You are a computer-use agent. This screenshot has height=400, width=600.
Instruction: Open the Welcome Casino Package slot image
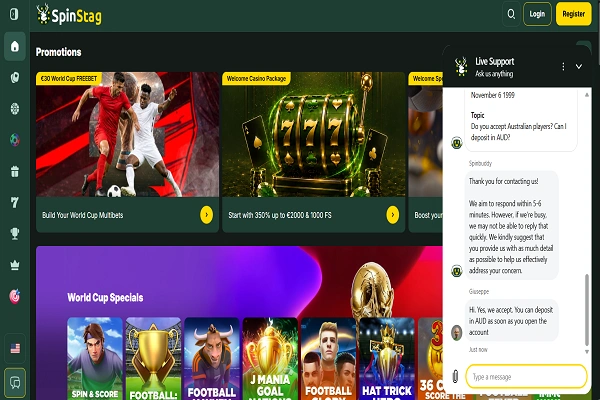tap(313, 134)
